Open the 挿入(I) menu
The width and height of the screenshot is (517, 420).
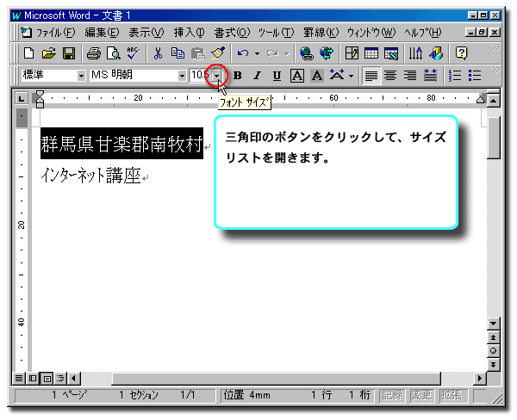[189, 33]
